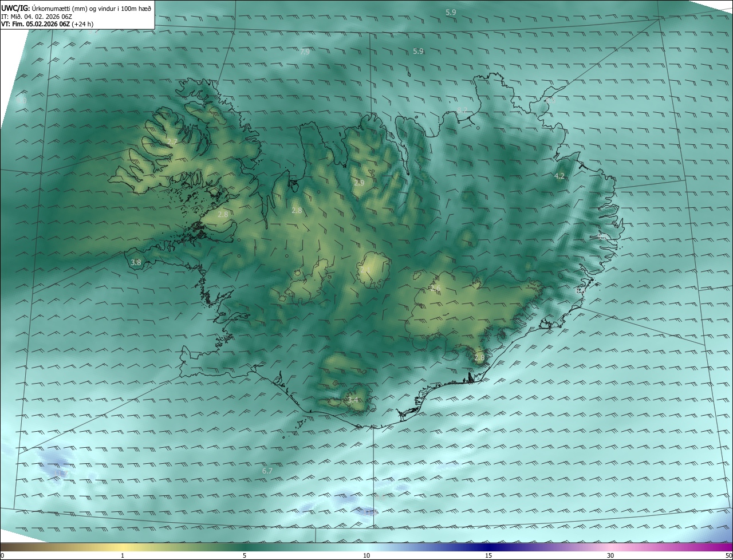Click the 3.4 value label near the south coast

352,400
